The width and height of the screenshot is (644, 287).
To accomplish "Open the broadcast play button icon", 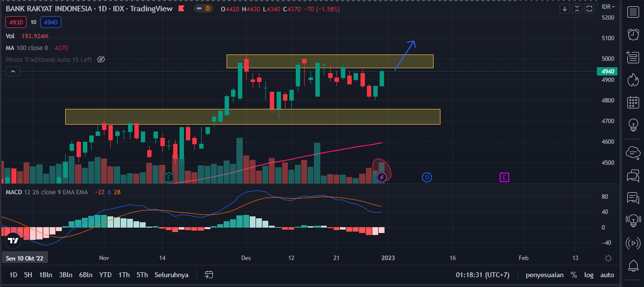I will click(633, 243).
